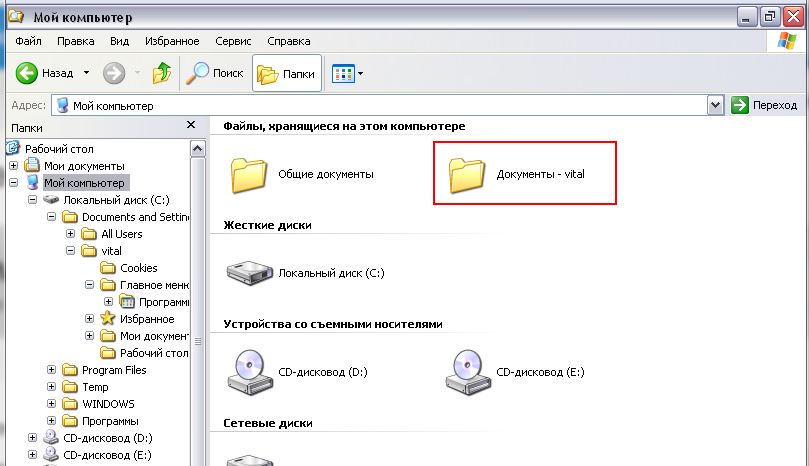Click the address bar field Мой компьютер

[x=379, y=106]
